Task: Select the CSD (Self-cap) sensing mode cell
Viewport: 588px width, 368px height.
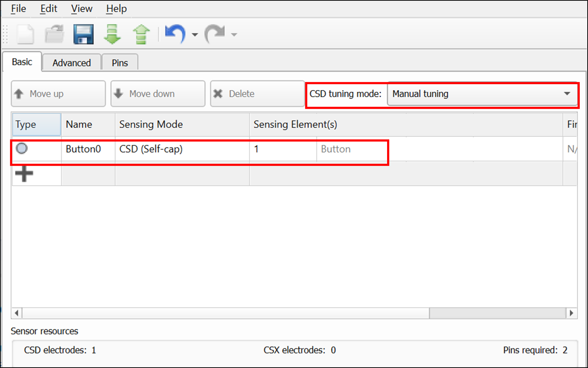Action: coord(182,149)
